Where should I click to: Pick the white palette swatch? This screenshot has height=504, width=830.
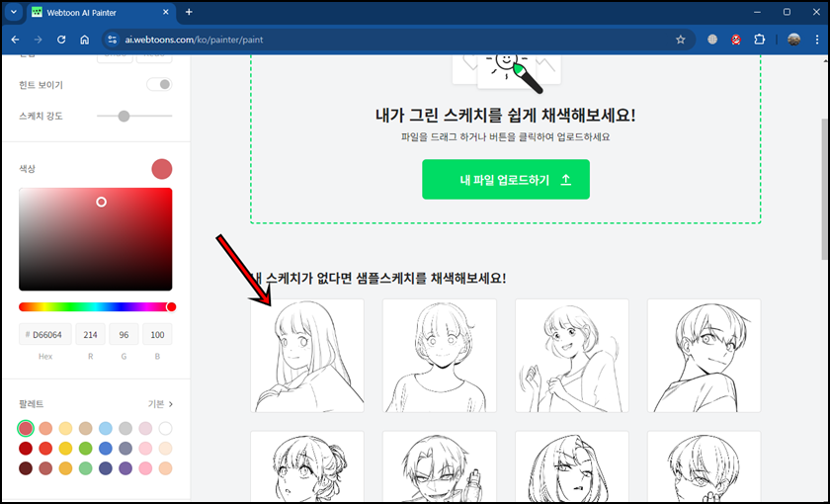[165, 428]
